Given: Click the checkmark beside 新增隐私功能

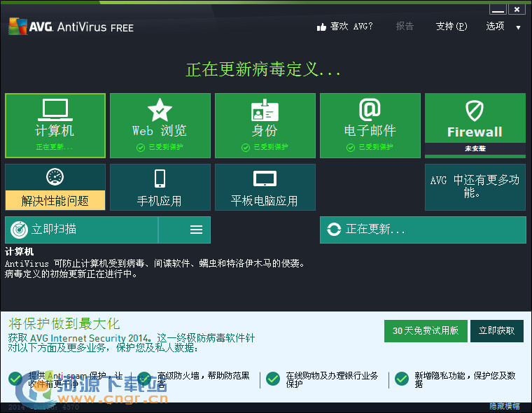Looking at the screenshot, I should [402, 379].
